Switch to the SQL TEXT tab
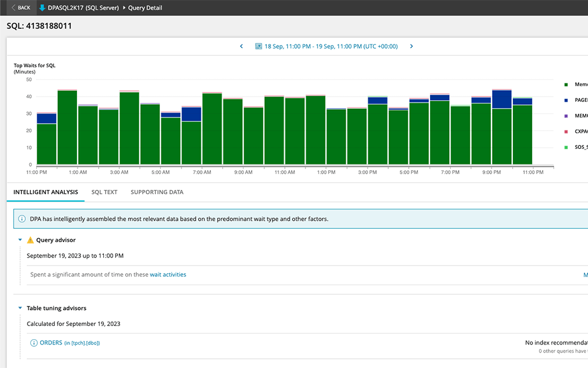588x368 pixels. tap(104, 192)
